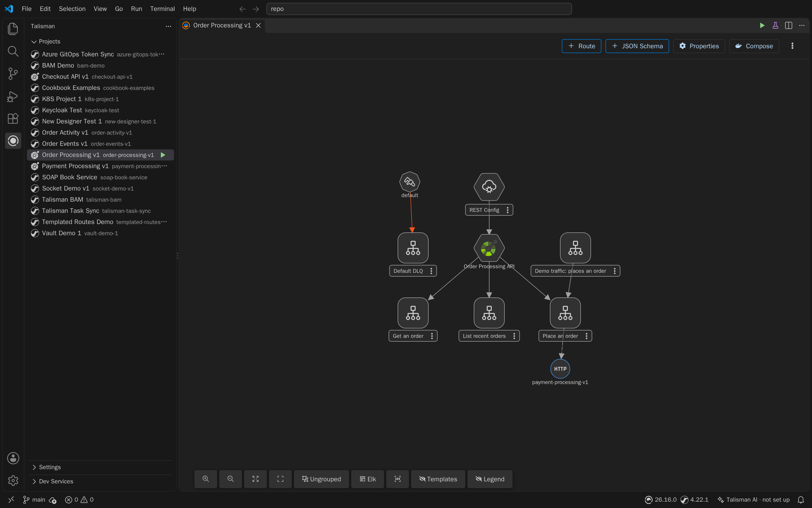
Task: Click the numbering [123] toolbar icon
Action: (397, 479)
